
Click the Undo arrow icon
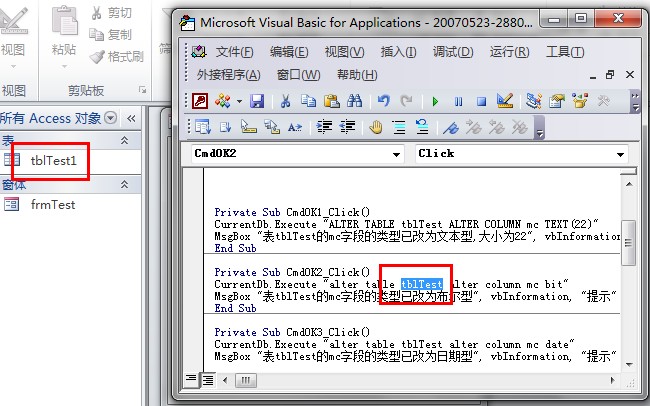(383, 101)
